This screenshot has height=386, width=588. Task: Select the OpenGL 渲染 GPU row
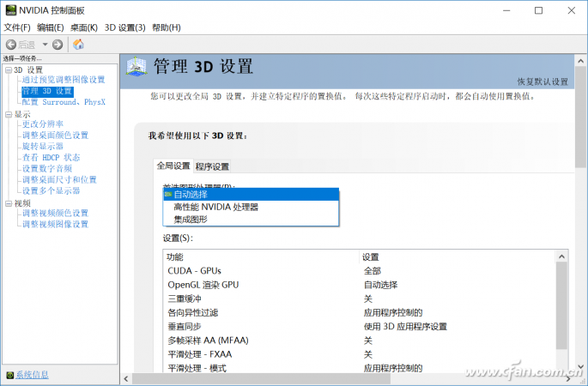tap(360, 285)
